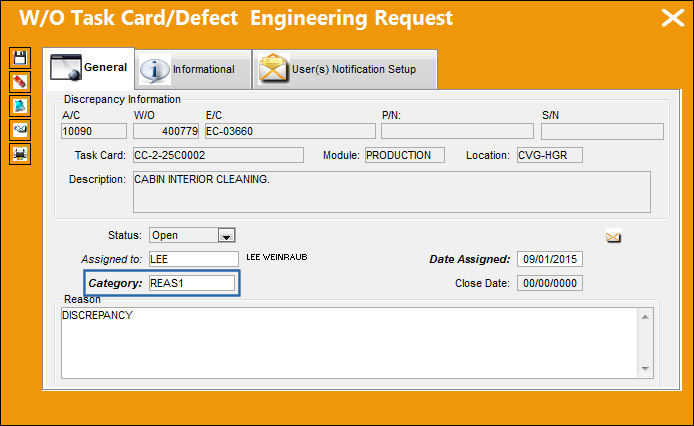Viewport: 694px width, 426px height.
Task: Open the Informational tab
Action: point(193,70)
